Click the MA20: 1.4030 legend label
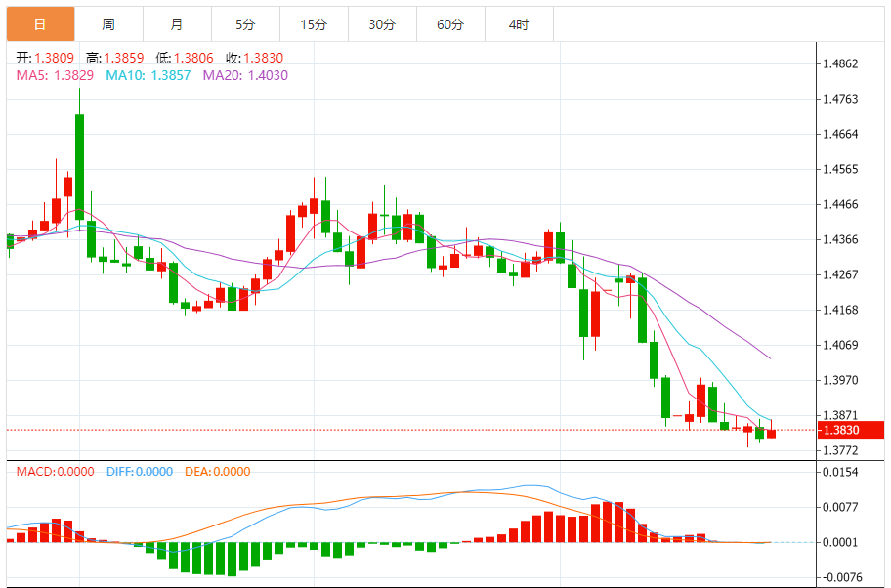This screenshot has width=891, height=588. [x=245, y=75]
